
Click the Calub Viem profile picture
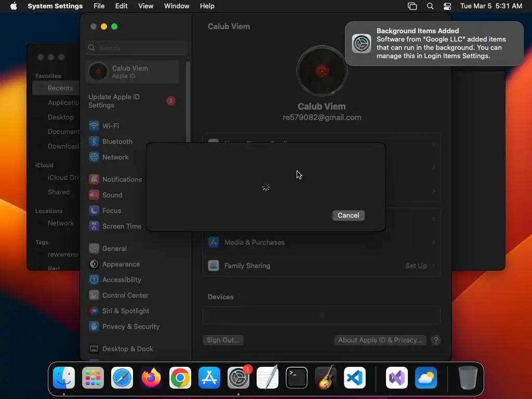[322, 71]
